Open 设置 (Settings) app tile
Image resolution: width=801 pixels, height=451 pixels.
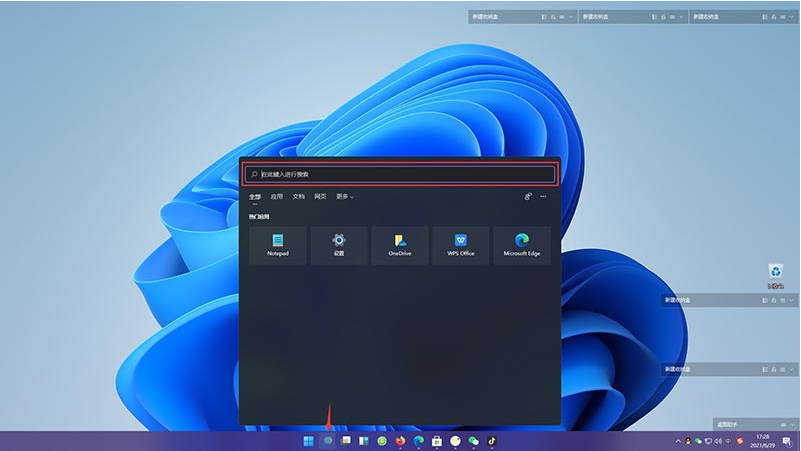point(339,245)
